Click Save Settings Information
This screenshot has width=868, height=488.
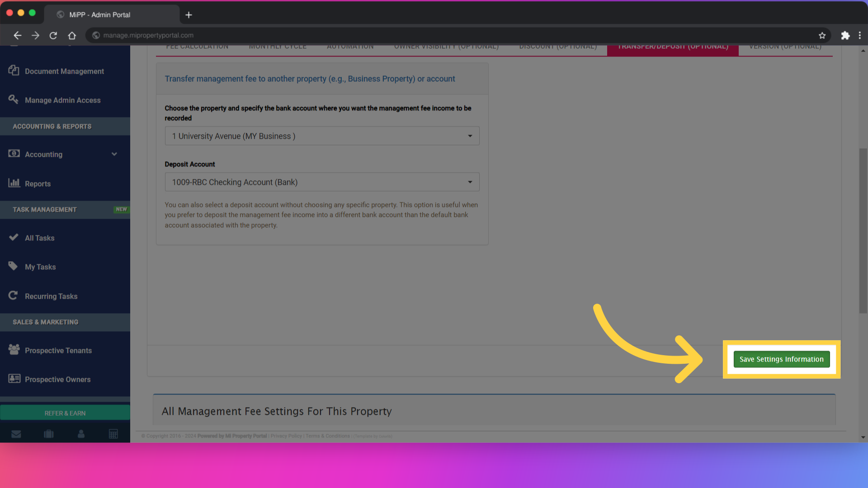[x=781, y=359]
